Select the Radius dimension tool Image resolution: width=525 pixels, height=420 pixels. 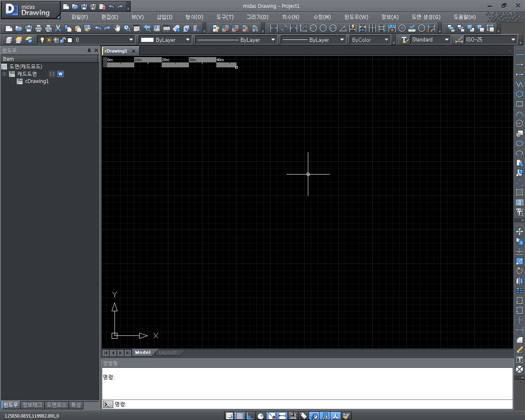(x=313, y=28)
